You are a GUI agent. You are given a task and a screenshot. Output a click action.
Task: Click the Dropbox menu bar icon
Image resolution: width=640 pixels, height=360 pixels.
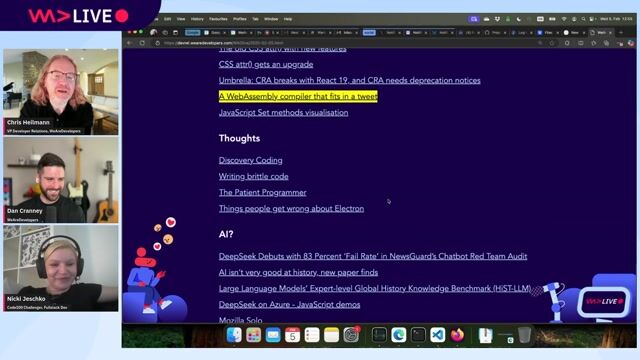(497, 19)
